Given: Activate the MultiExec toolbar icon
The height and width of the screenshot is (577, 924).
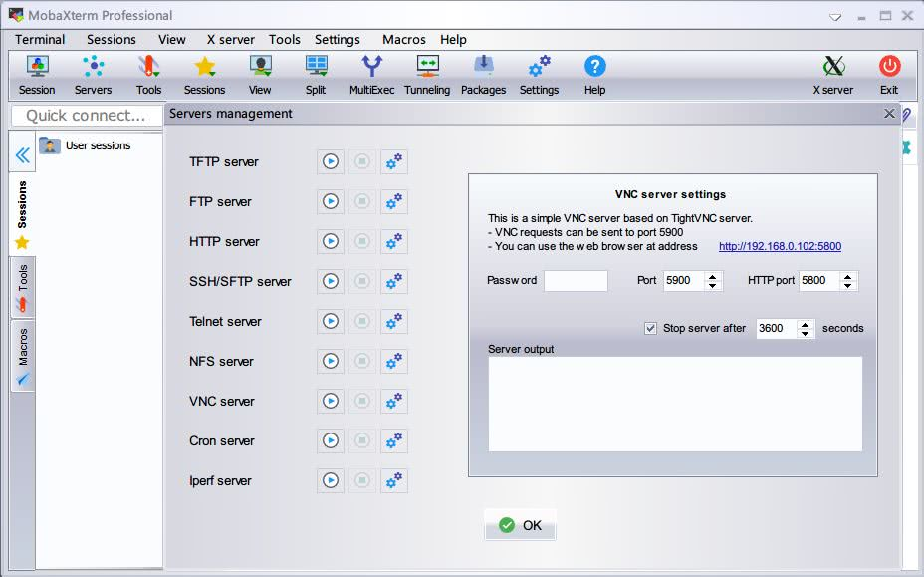Looking at the screenshot, I should [371, 75].
